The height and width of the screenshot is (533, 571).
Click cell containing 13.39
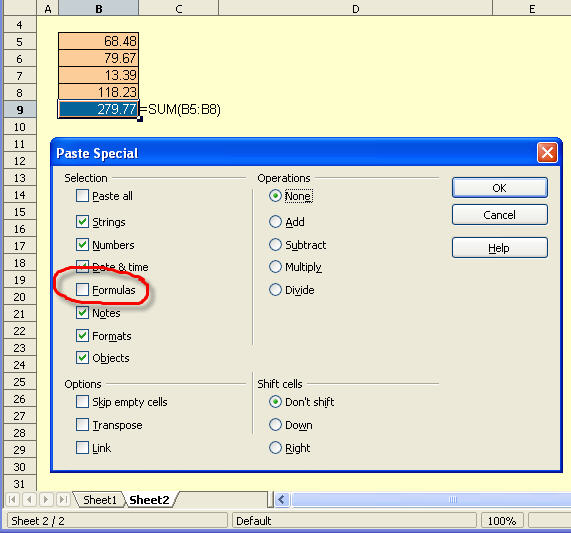98,75
